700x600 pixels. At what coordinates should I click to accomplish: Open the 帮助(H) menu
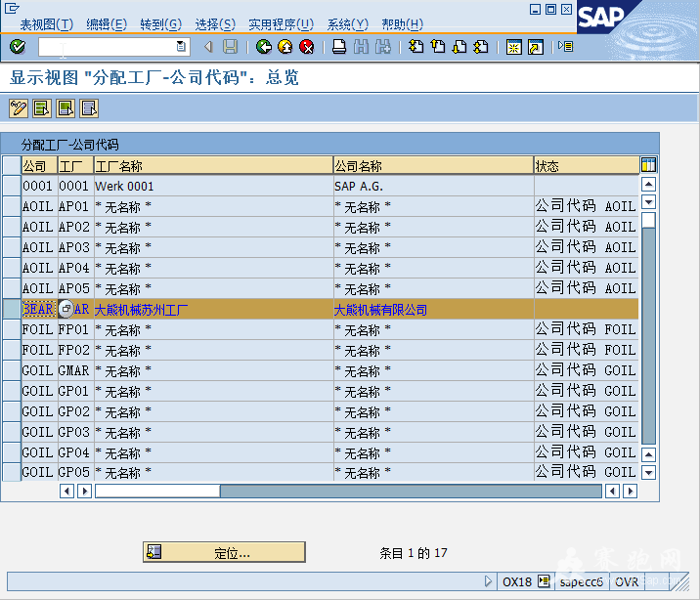[x=402, y=24]
